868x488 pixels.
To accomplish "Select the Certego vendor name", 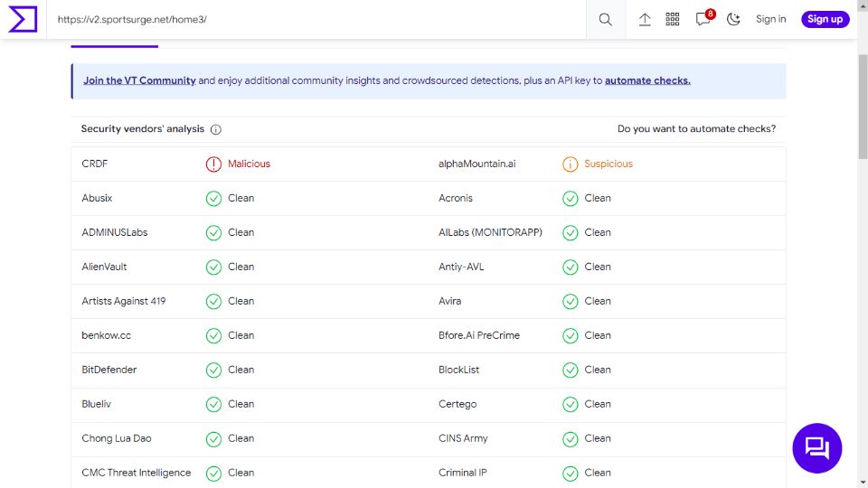I will point(458,404).
